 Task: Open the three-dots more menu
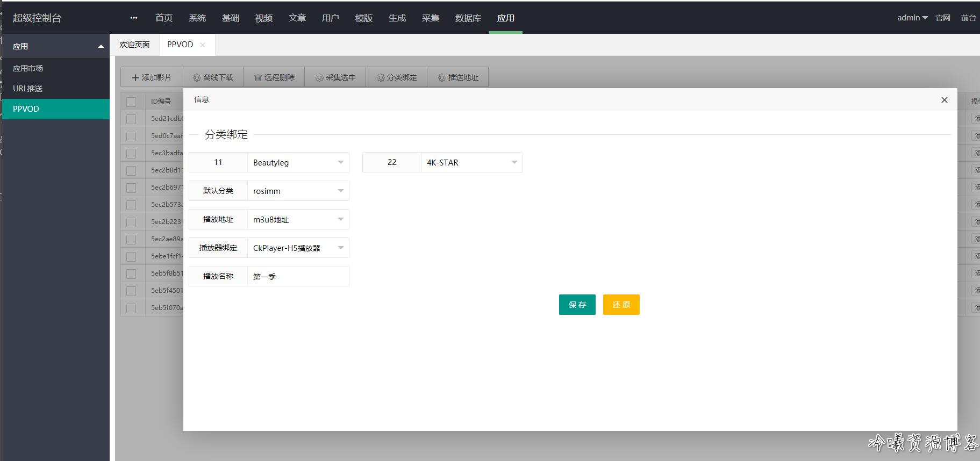click(134, 18)
